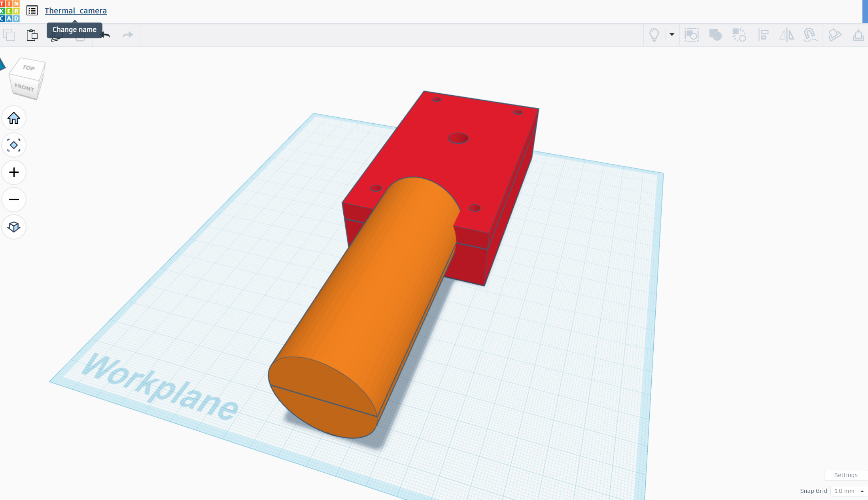Click the Mirror tool icon

point(787,35)
